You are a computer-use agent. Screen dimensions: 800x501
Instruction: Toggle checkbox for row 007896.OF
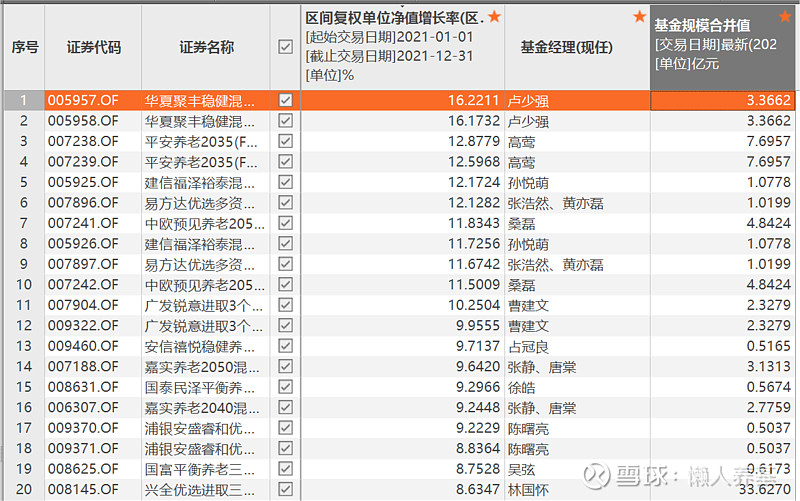286,203
